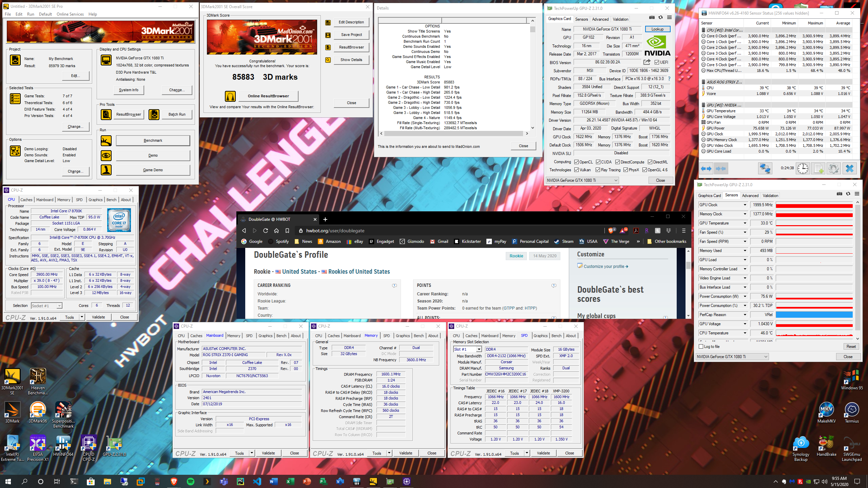Open the Heaven Benchmark desktop icon
The width and height of the screenshot is (868, 488).
pos(38,381)
